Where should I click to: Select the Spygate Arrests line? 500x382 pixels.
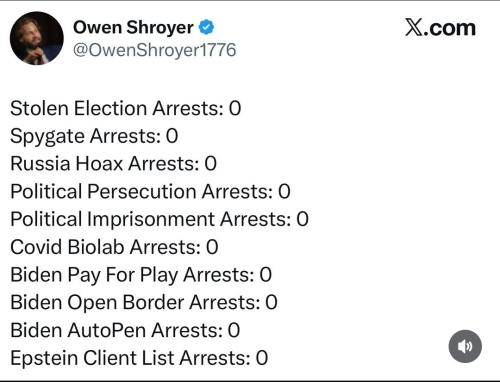pos(94,136)
